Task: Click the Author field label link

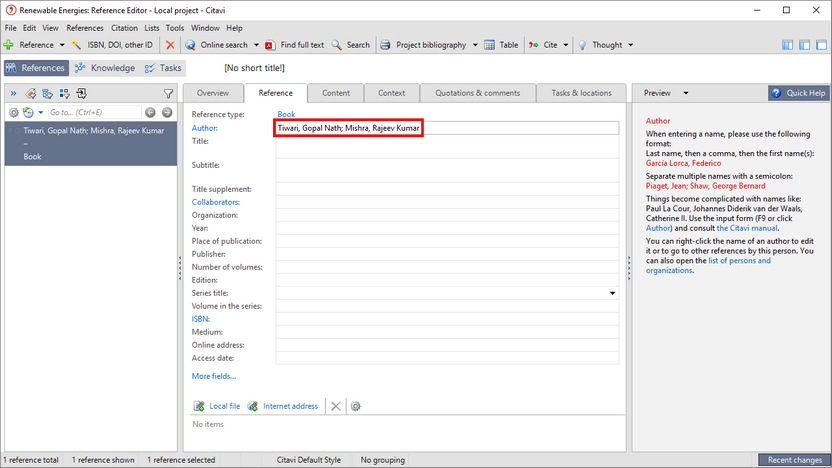Action: coord(205,128)
